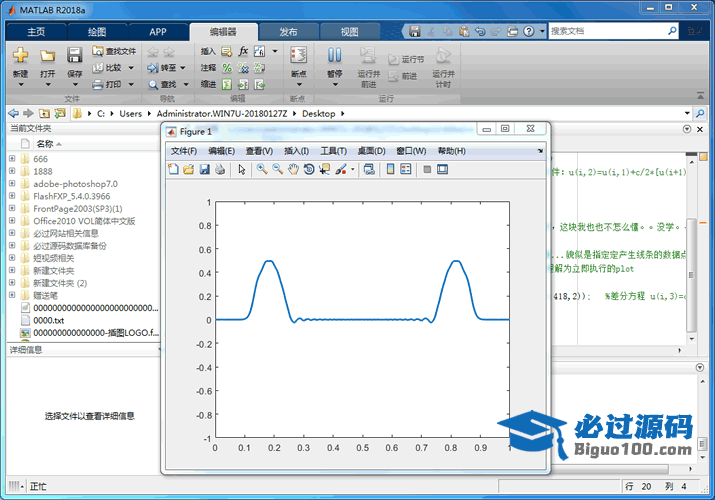This screenshot has height=500, width=715.
Task: Click the up-one-folder icon in address bar
Action: [44, 113]
